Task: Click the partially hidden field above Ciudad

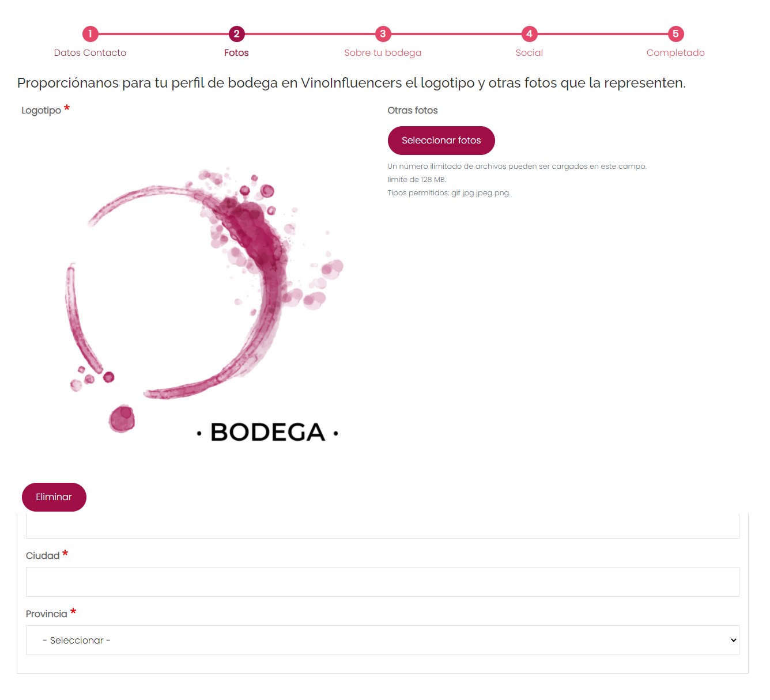Action: click(x=383, y=526)
